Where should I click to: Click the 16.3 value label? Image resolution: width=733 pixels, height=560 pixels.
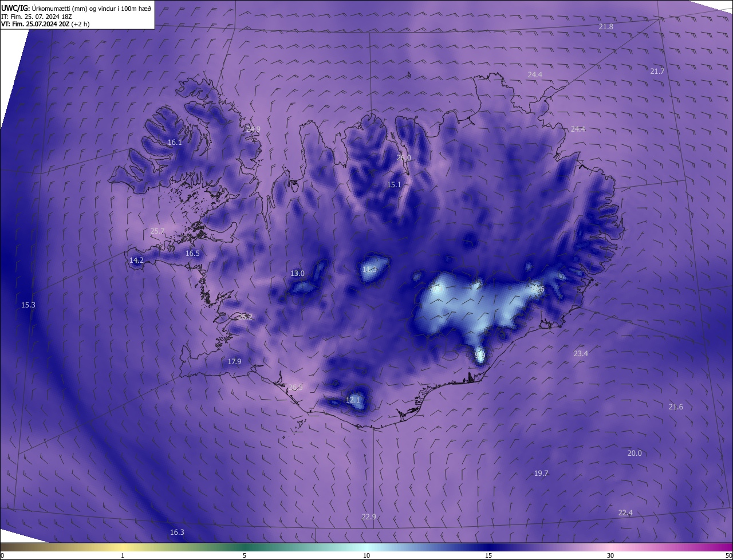(177, 532)
